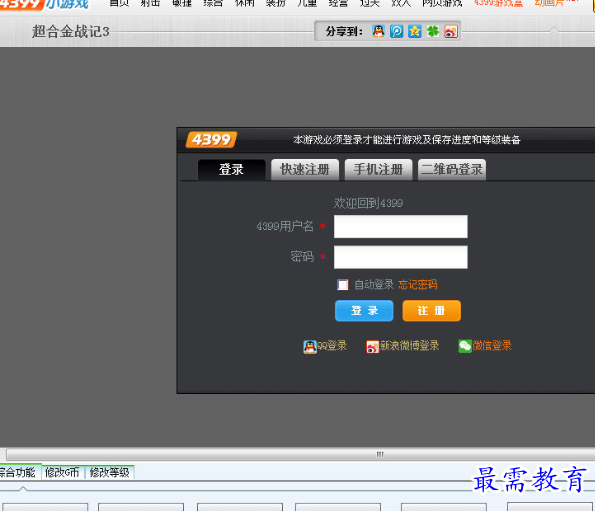This screenshot has height=511, width=595.
Task: Focus the 4399用户名 input field
Action: [401, 226]
